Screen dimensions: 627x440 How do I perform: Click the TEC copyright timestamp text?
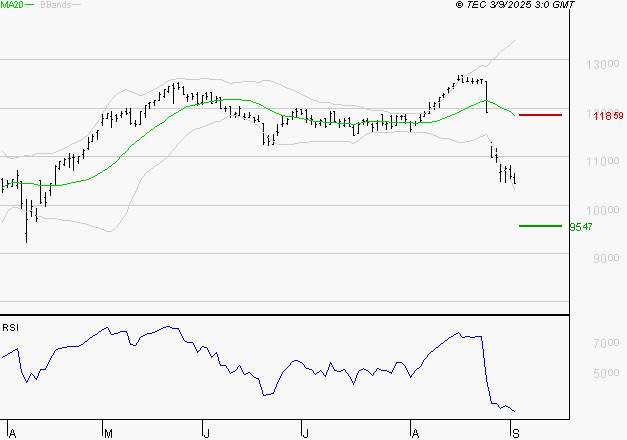[514, 5]
